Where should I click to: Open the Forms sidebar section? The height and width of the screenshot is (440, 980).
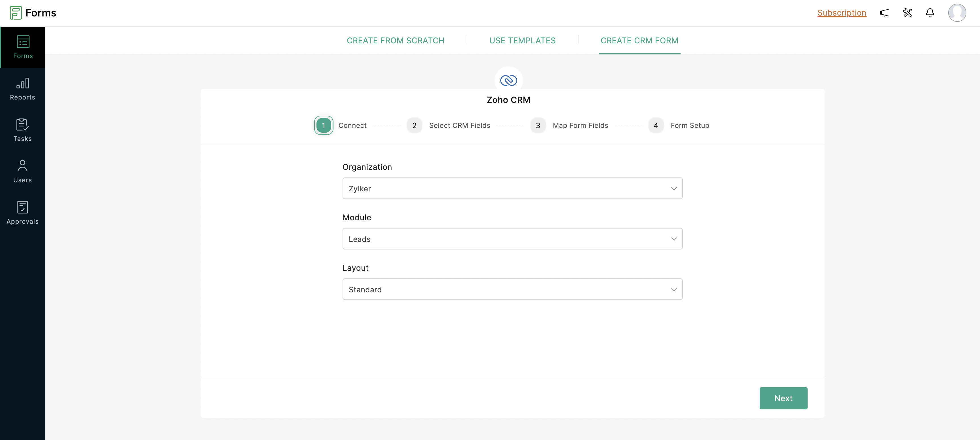point(23,47)
